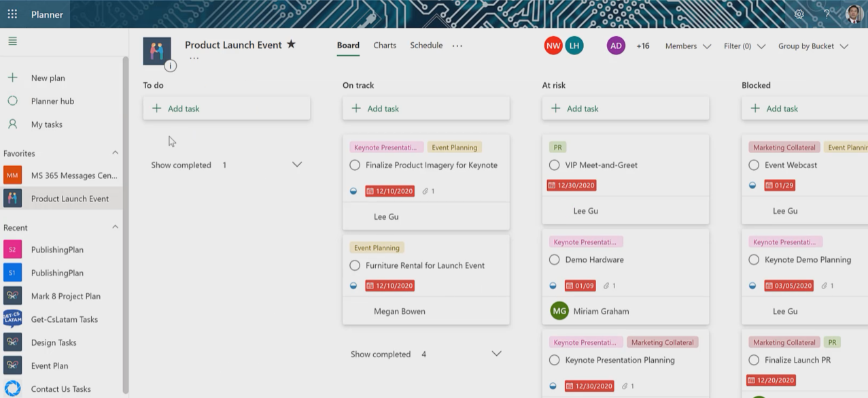The image size is (868, 398).
Task: Click the sidebar vertical scrollbar
Action: pyautogui.click(x=125, y=225)
